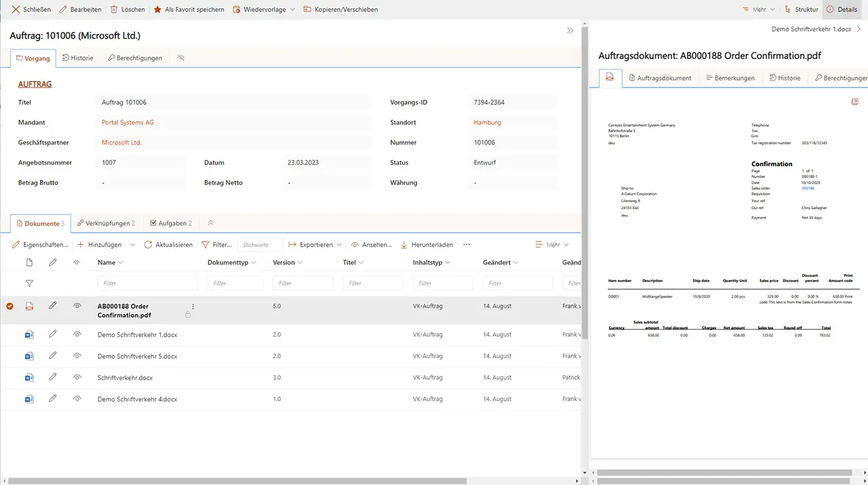Screen dimensions: 868x485
Task: Open the Microsoft Ltd. business partner link
Action: (x=121, y=143)
